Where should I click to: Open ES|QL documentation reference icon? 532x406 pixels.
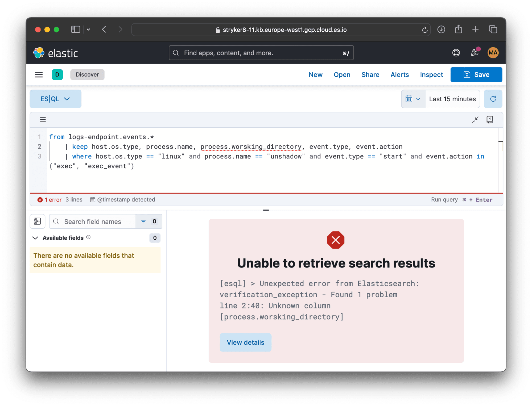[x=489, y=120]
